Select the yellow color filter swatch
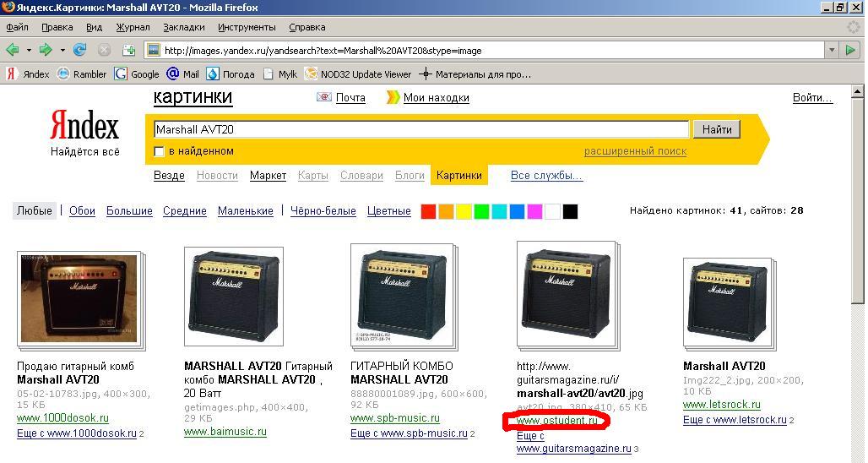Viewport: 868px width, 463px height. 464,211
